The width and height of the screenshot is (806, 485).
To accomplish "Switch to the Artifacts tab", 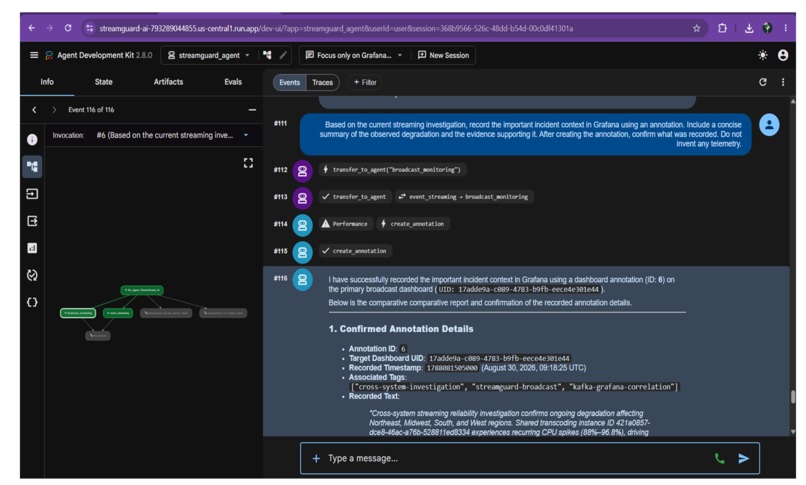I will 168,82.
